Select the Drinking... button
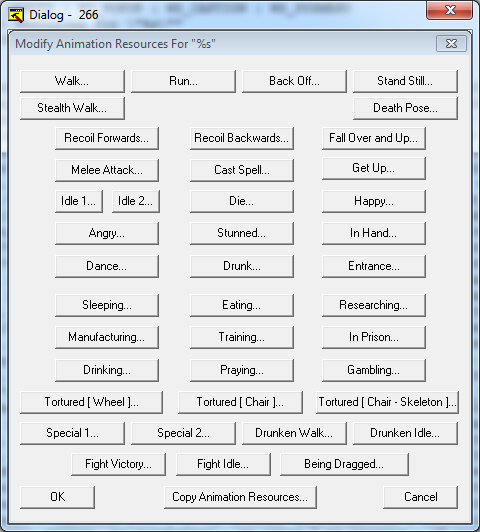This screenshot has height=532, width=480. pyautogui.click(x=107, y=370)
